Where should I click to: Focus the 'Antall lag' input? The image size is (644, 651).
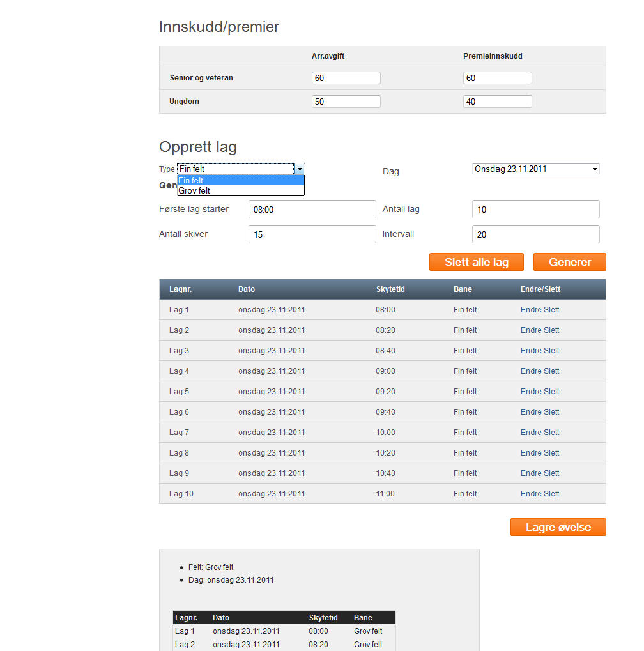tap(535, 210)
